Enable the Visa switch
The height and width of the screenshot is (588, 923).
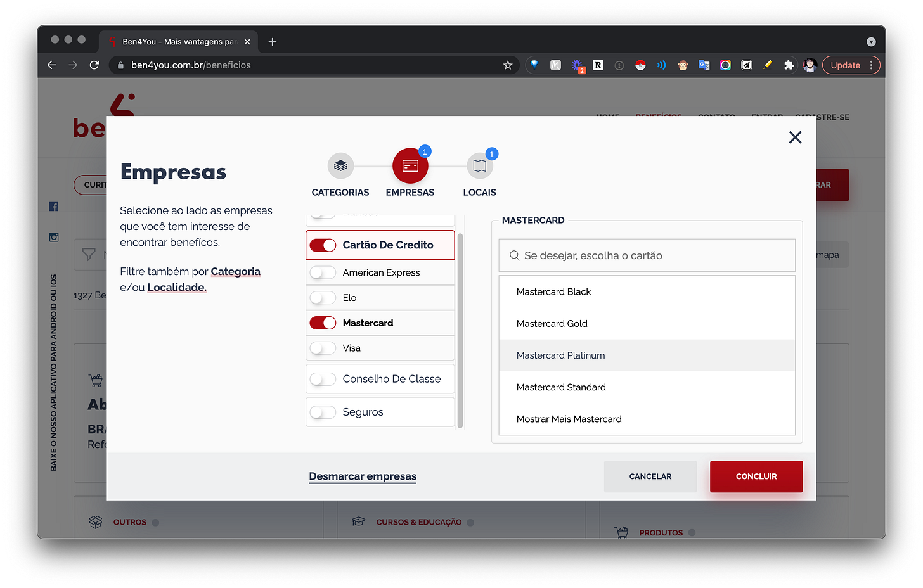pyautogui.click(x=323, y=348)
